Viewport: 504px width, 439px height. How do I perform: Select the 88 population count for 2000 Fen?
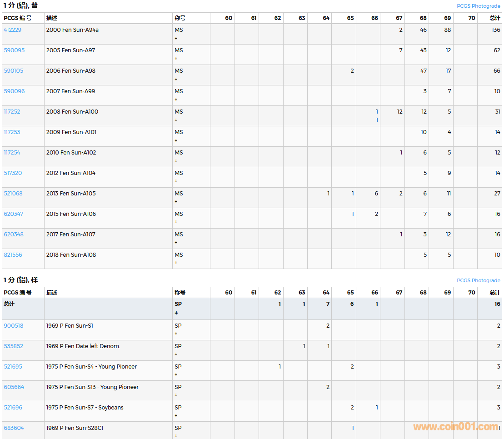[x=447, y=30]
